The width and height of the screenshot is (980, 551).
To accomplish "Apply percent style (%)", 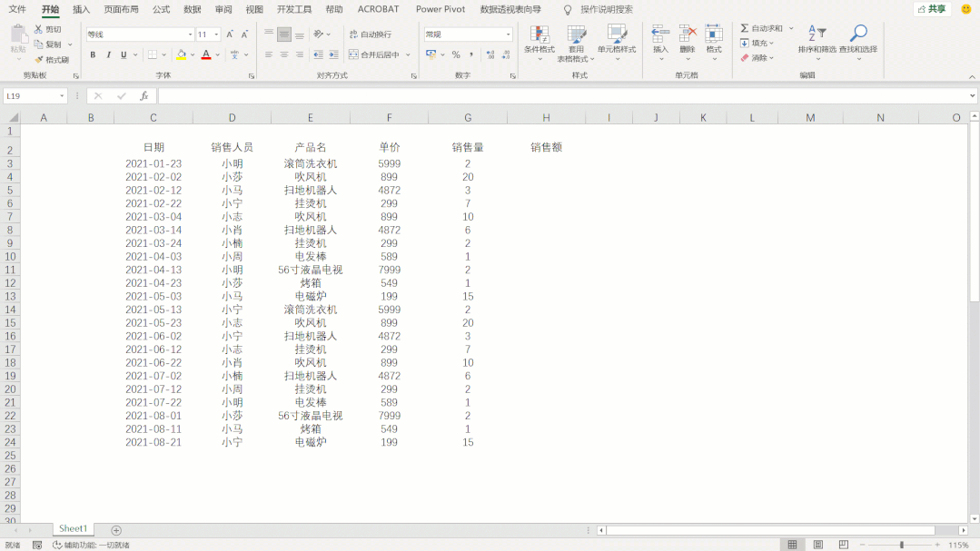I will (x=456, y=55).
